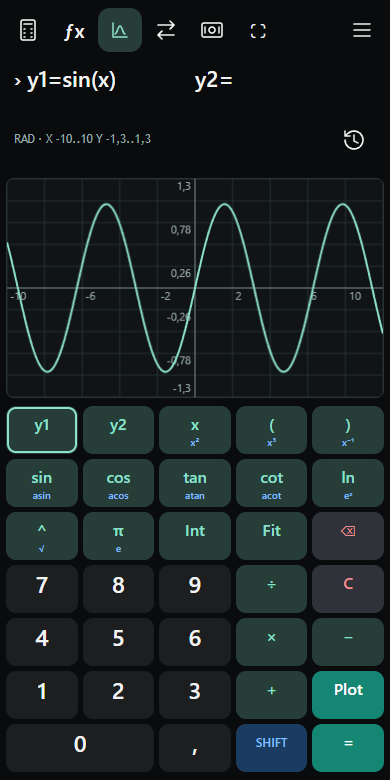Tap digit 6

[x=195, y=642]
